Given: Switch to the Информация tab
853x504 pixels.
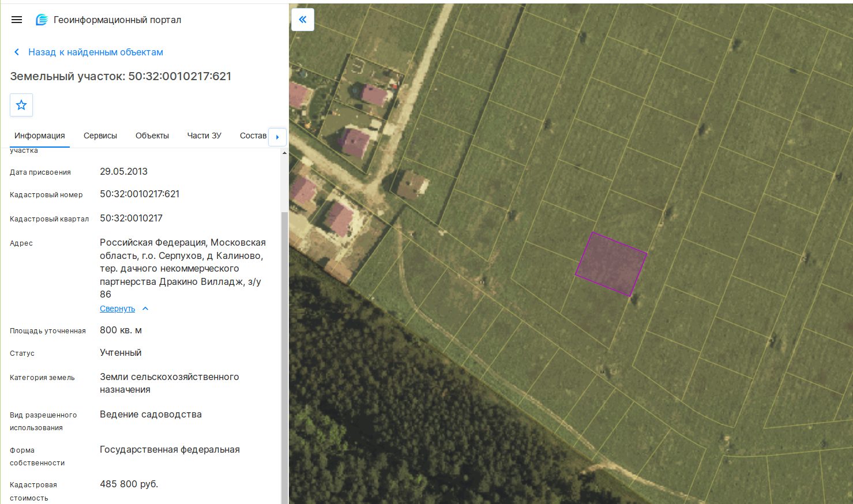Looking at the screenshot, I should pos(40,136).
